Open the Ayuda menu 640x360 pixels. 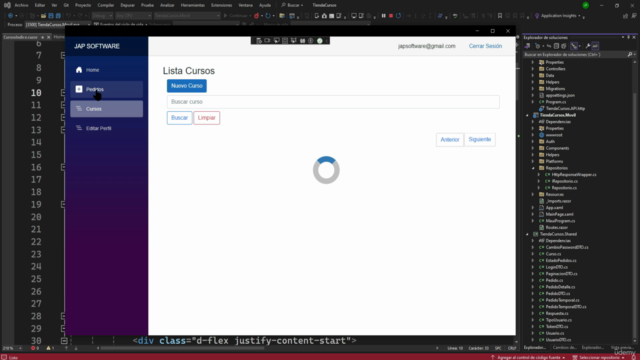pos(265,5)
